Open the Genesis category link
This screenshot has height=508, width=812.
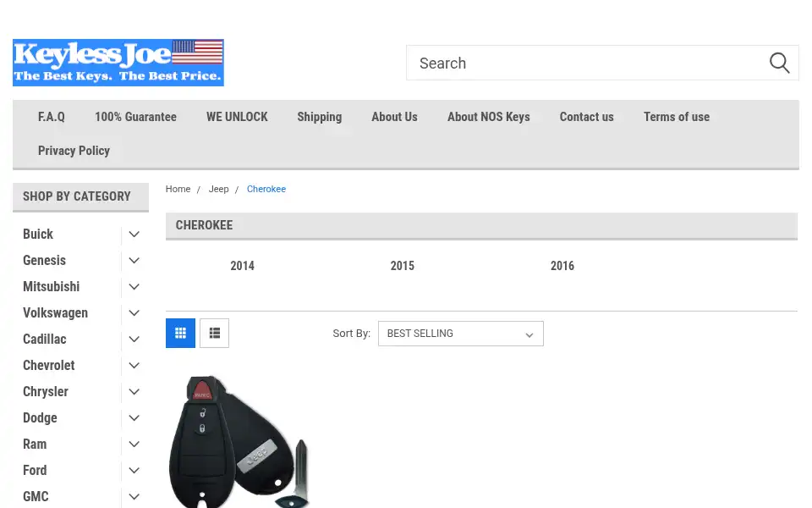(x=45, y=260)
